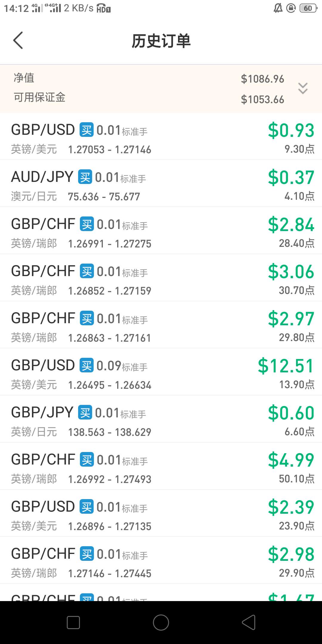Open GBP/USD order with $12.51 profit
The width and height of the screenshot is (322, 644).
click(161, 372)
